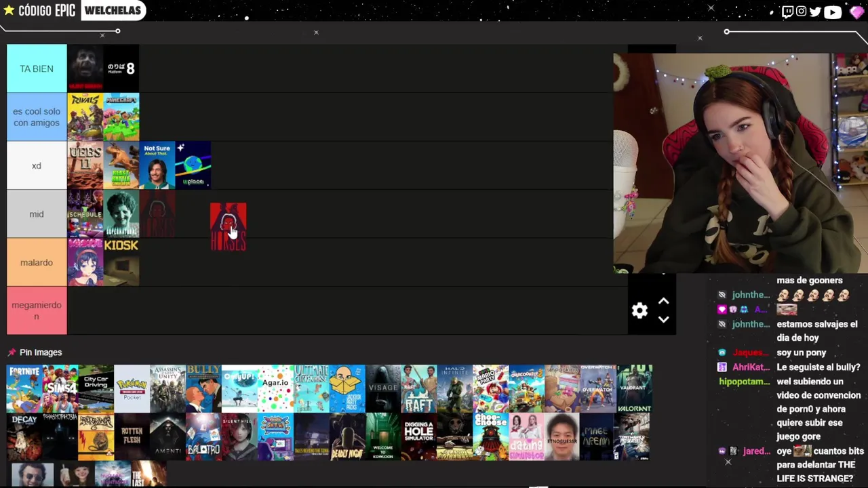Click the Not Sure About That tile
Viewport: 868px width, 488px height.
click(157, 165)
